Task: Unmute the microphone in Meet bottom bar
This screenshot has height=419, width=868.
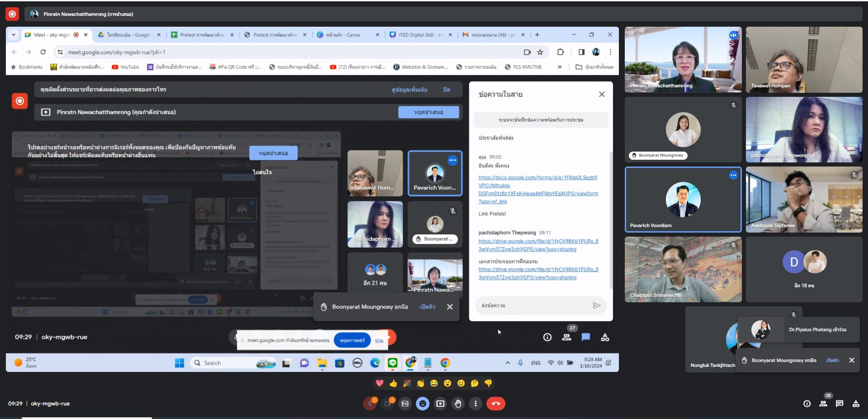Action: (370, 404)
